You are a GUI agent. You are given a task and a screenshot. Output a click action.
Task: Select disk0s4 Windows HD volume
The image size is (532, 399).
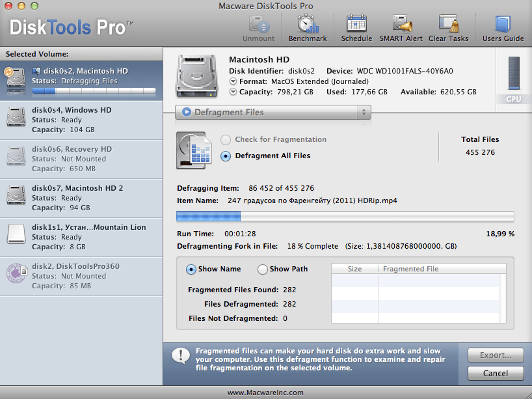click(81, 120)
